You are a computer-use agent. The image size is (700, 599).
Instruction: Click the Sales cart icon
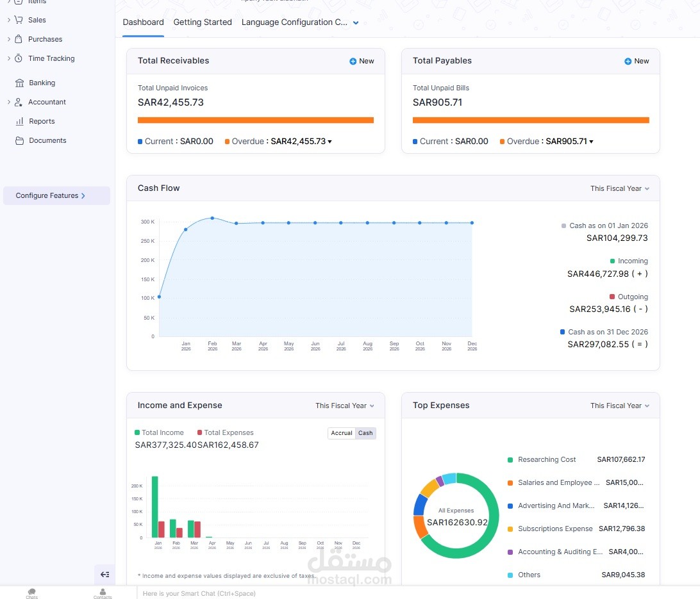19,20
